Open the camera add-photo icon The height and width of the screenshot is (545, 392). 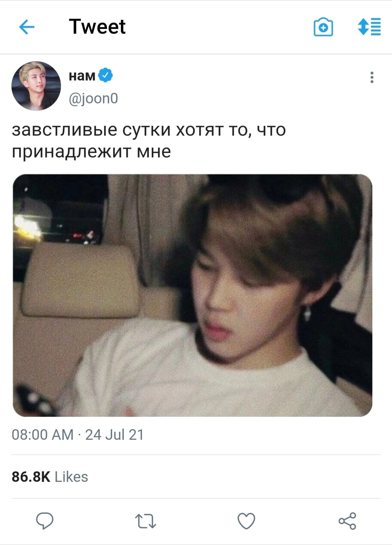coord(323,27)
